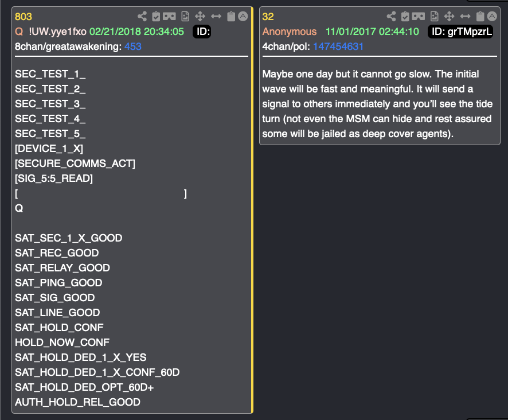Click line SAT_RELAY_GOOD
The image size is (508, 420).
coord(62,268)
